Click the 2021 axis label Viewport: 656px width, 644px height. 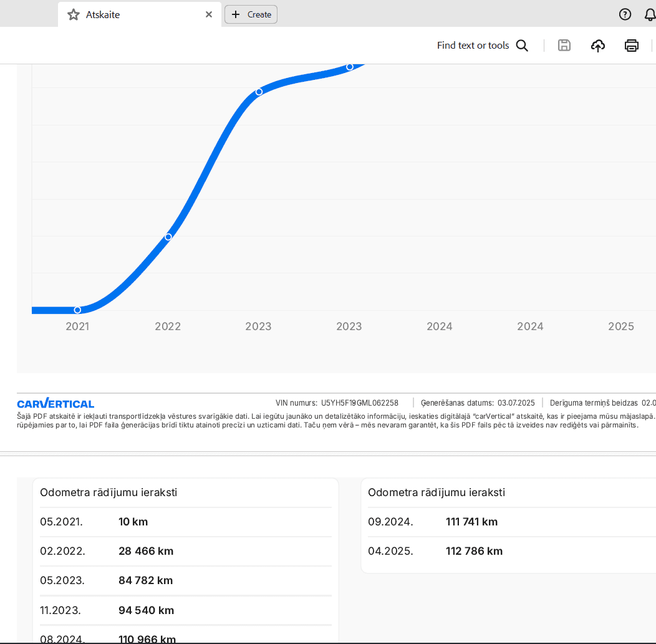[77, 326]
